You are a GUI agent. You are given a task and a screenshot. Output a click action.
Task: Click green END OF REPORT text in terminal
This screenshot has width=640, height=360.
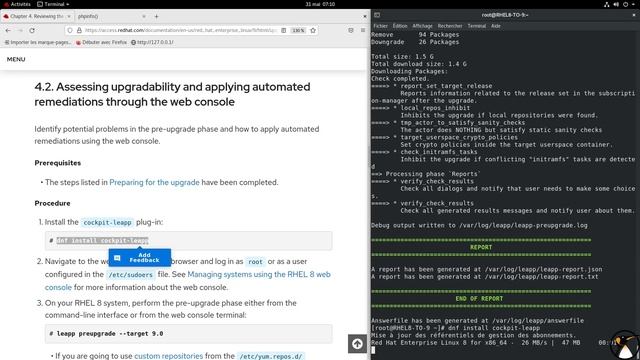coord(479,299)
